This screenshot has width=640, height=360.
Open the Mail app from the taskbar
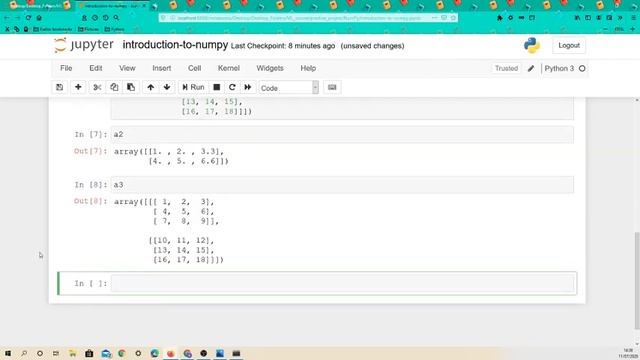click(106, 353)
